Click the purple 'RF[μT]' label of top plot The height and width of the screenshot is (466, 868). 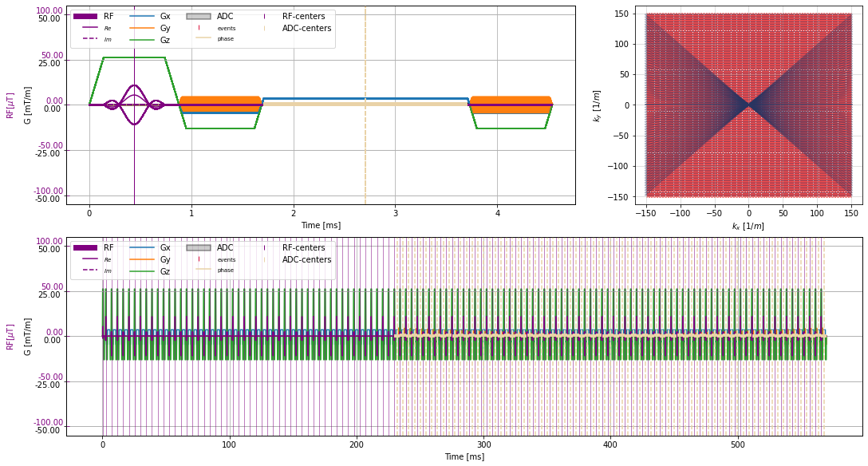pyautogui.click(x=10, y=105)
